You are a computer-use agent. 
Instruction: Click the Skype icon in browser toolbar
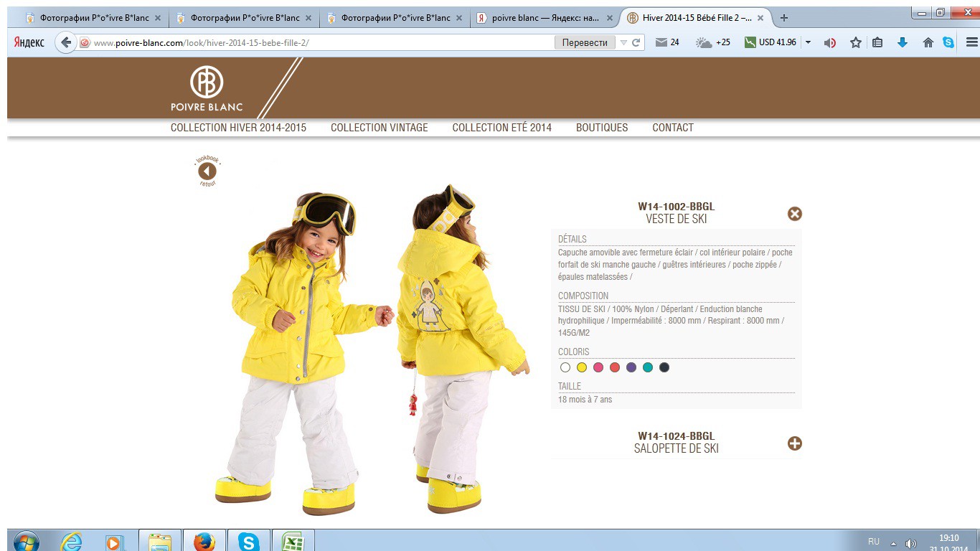pos(948,42)
